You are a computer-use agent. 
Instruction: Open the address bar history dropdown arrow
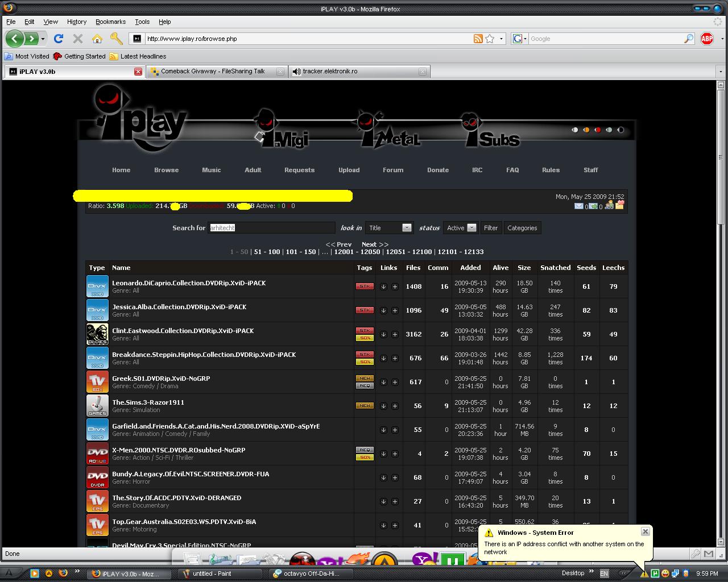click(x=501, y=39)
